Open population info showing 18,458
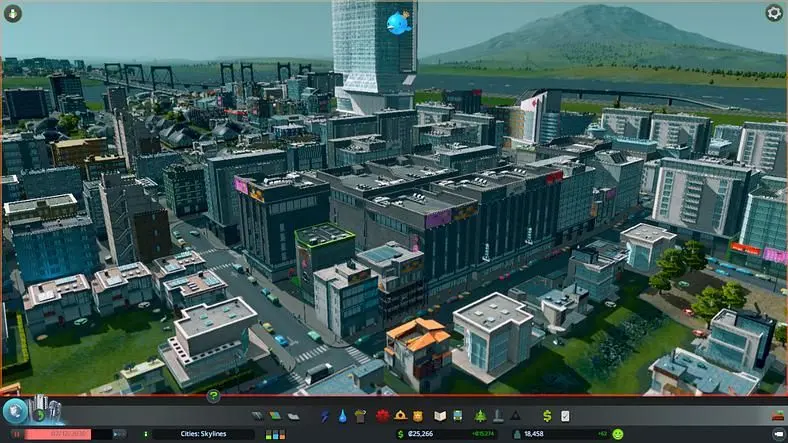Viewport: 788px width, 443px height. pos(534,434)
